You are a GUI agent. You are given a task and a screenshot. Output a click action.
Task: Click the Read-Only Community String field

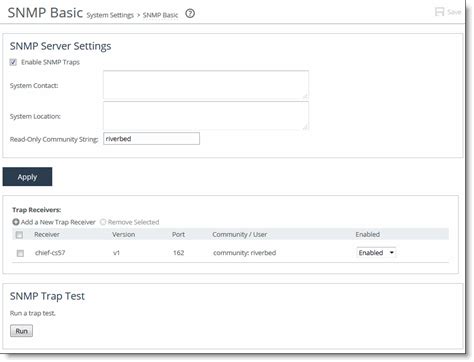(x=151, y=139)
